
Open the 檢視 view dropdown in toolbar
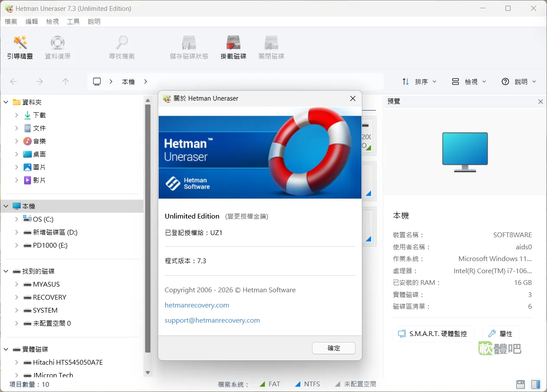(469, 82)
